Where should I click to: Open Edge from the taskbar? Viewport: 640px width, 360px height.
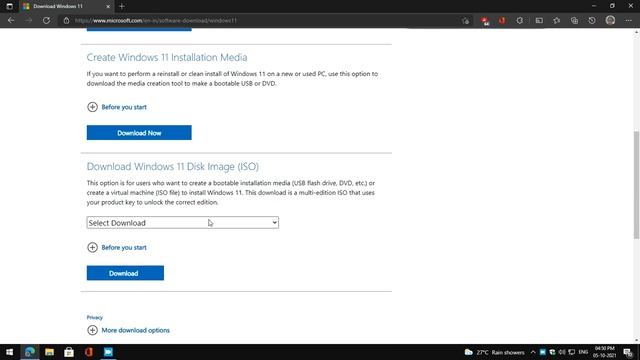(29, 352)
